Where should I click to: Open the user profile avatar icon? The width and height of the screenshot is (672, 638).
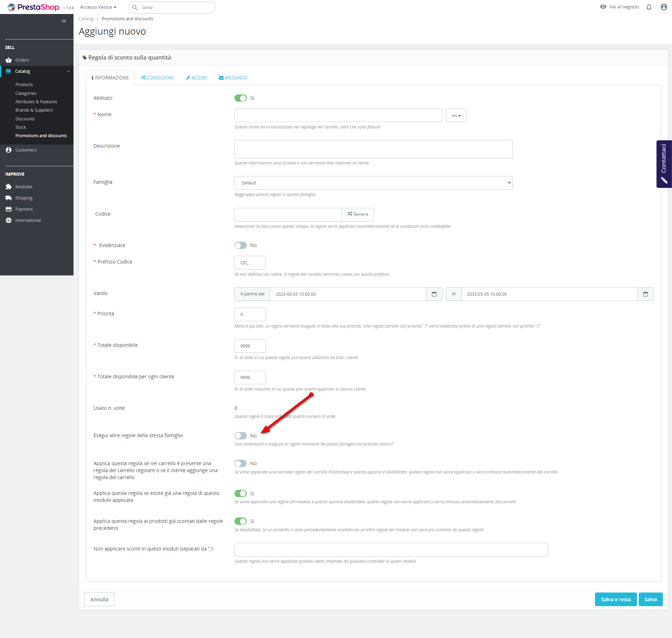664,7
